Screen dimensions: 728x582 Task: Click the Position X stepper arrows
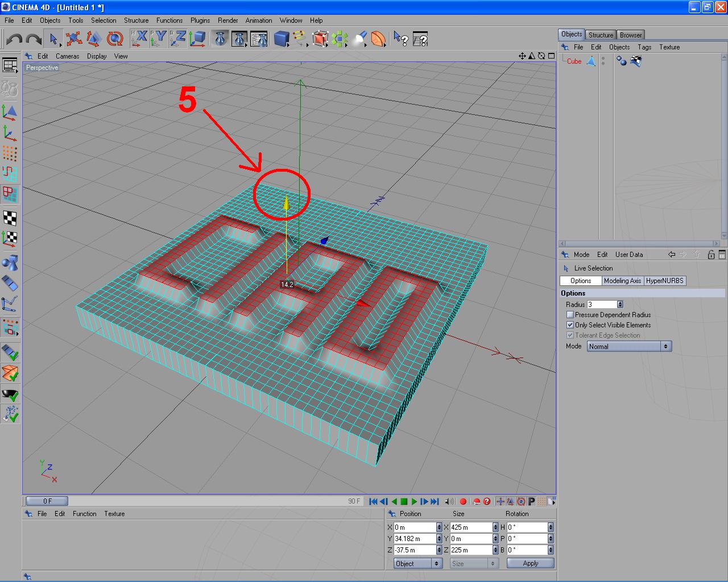pyautogui.click(x=439, y=527)
